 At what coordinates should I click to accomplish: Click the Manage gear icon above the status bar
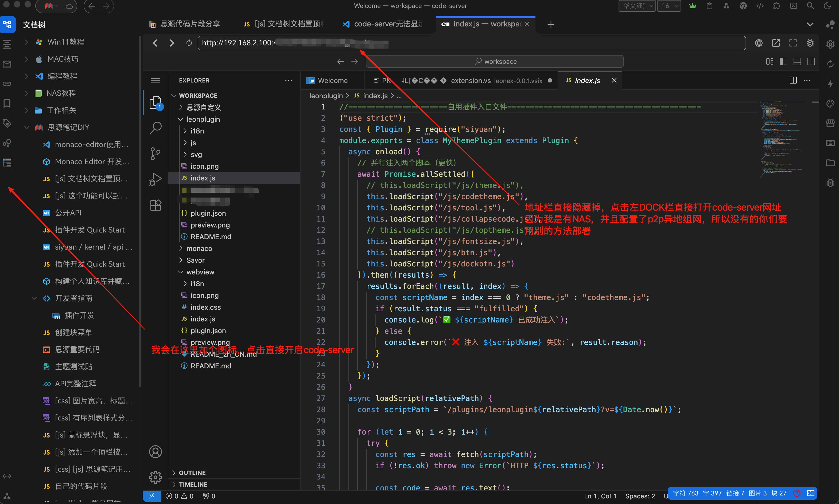[x=155, y=477]
